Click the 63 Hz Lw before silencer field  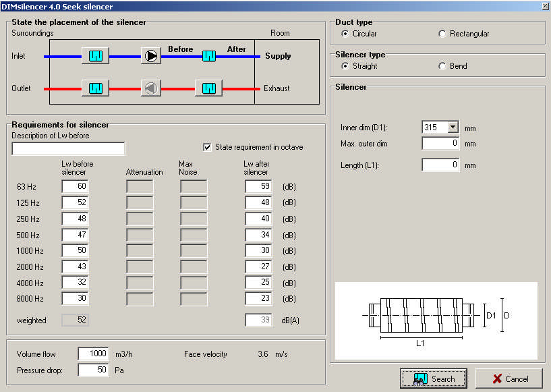[76, 186]
